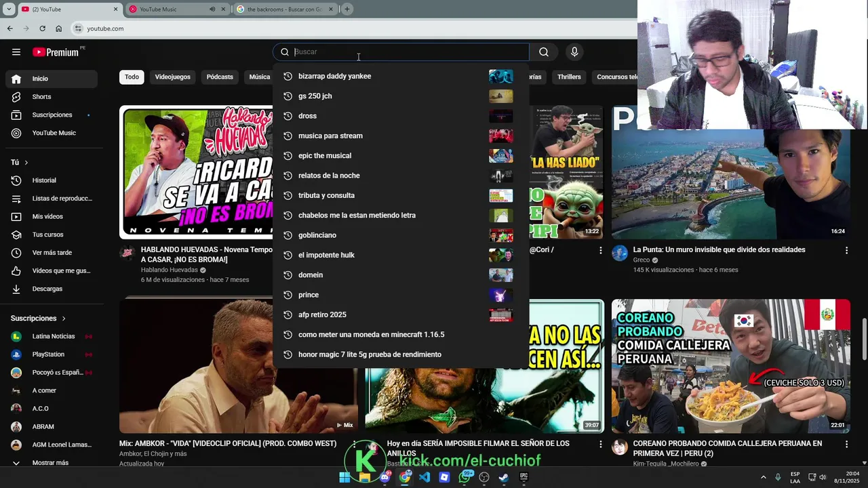This screenshot has height=488, width=868.
Task: Open Hablando Huevadas channel link
Action: 169,270
